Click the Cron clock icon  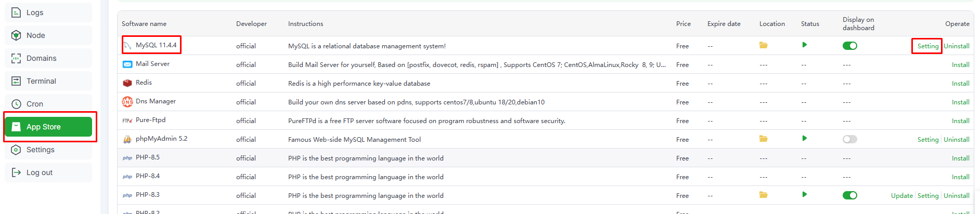pos(16,104)
